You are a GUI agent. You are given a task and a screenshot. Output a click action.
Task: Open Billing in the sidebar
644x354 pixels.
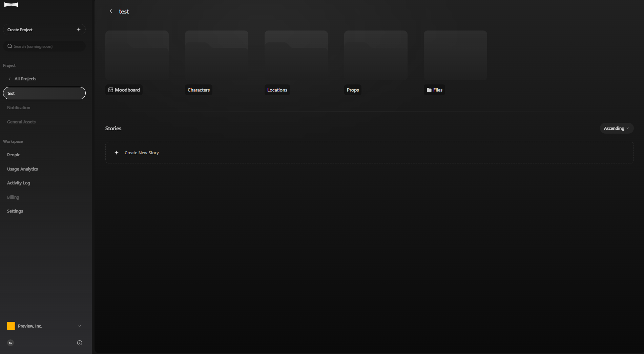(13, 197)
